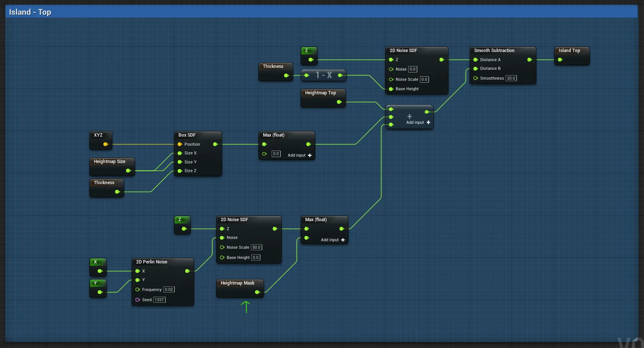Select the Smooth Subtraction node header
The image size is (644, 348).
(494, 51)
